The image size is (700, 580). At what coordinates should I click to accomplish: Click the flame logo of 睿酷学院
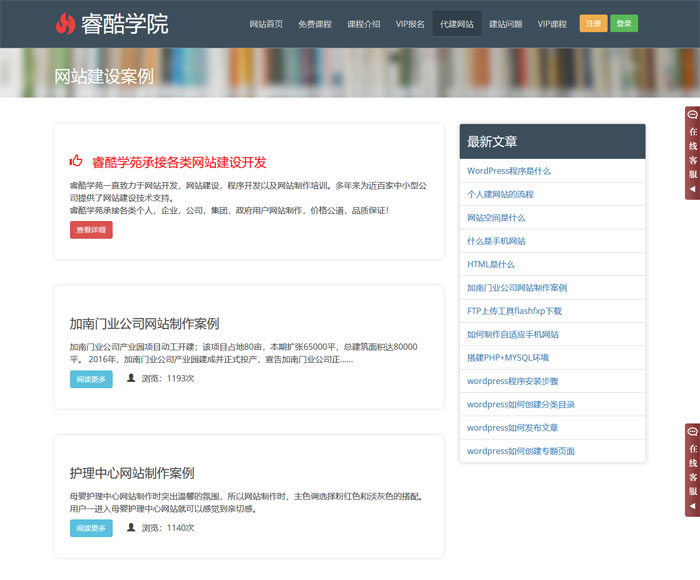tap(65, 23)
